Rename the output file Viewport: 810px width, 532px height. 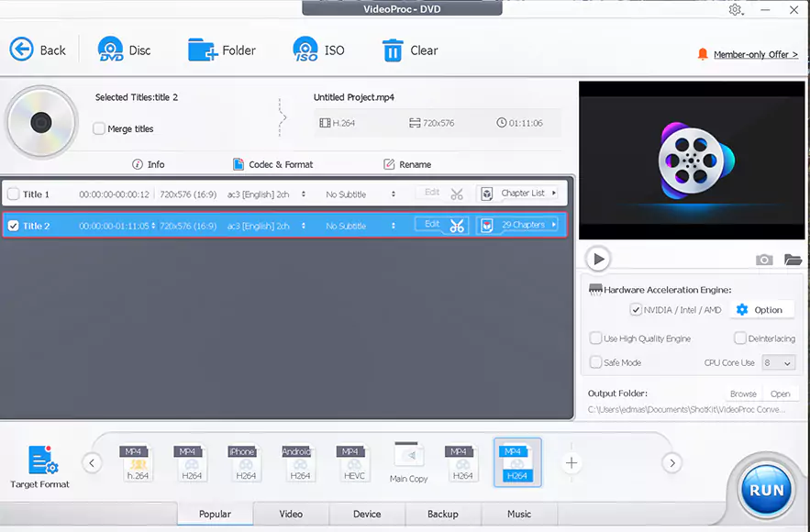(x=407, y=164)
